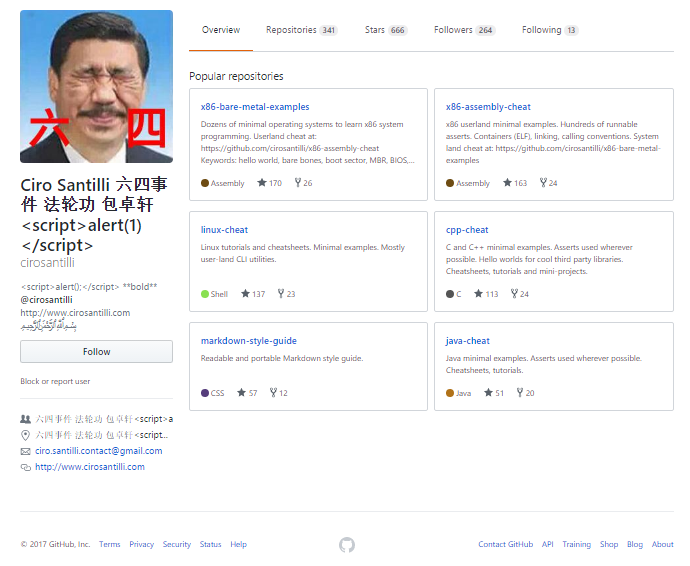
Task: View the Following tab
Action: 549,30
